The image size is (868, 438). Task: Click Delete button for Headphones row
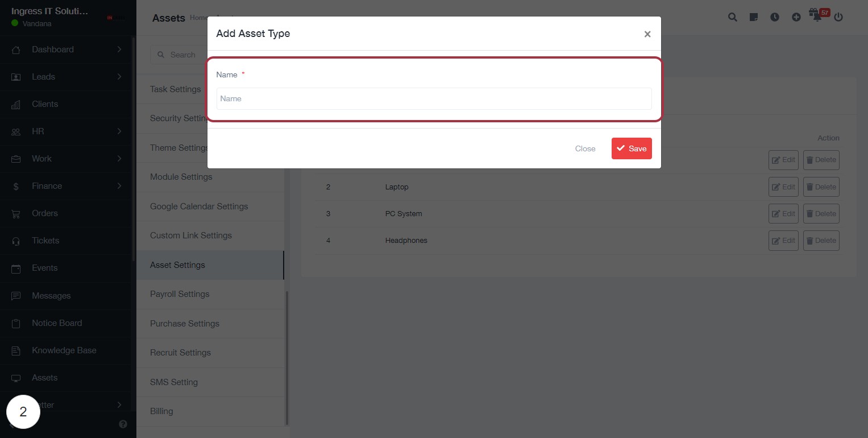click(x=821, y=241)
